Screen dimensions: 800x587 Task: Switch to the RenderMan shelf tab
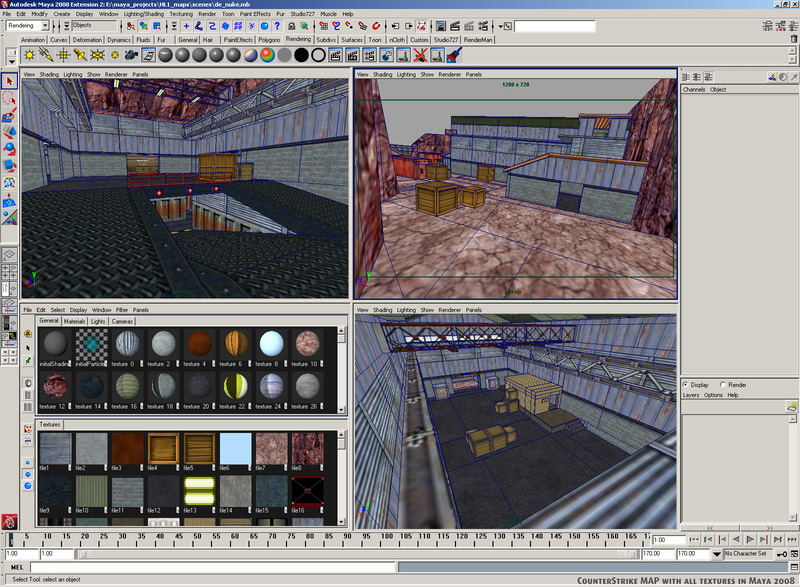pyautogui.click(x=478, y=40)
